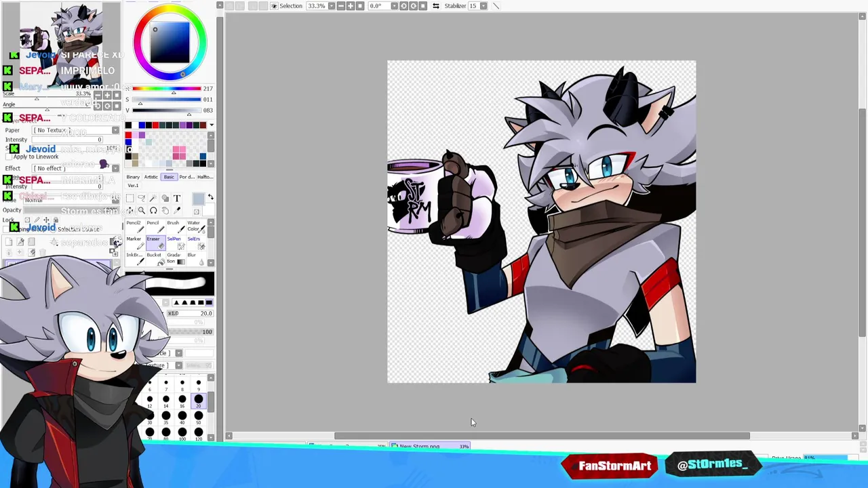This screenshot has height=488, width=868.
Task: Open the swatch history dropdown arrow
Action: click(212, 125)
